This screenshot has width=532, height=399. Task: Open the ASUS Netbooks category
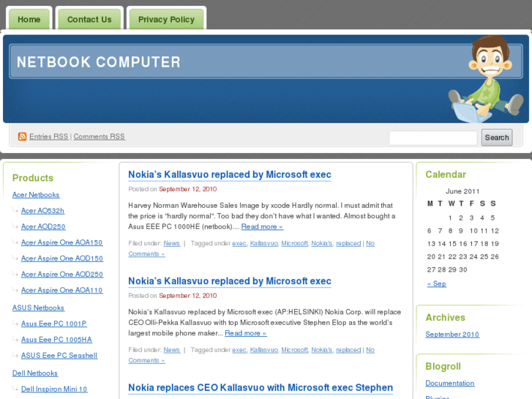click(38, 307)
